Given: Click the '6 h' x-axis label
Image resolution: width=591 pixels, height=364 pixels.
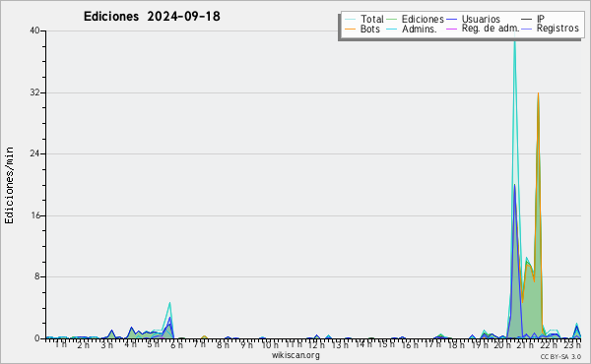Looking at the screenshot, I should (x=176, y=344).
